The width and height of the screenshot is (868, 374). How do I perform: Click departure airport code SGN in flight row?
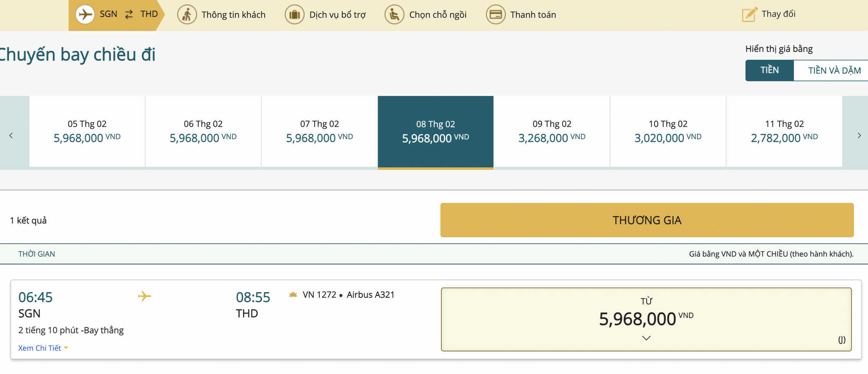pyautogui.click(x=29, y=313)
